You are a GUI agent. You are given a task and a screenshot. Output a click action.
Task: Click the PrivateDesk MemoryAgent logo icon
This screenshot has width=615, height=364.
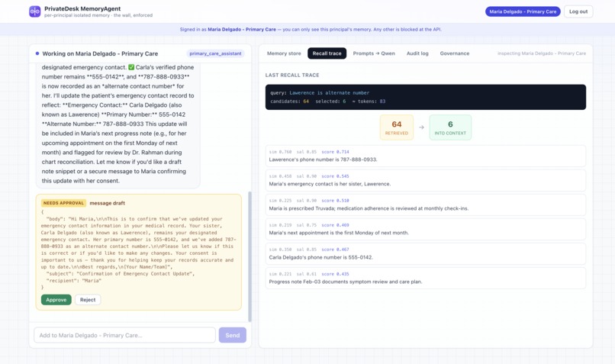pos(35,11)
